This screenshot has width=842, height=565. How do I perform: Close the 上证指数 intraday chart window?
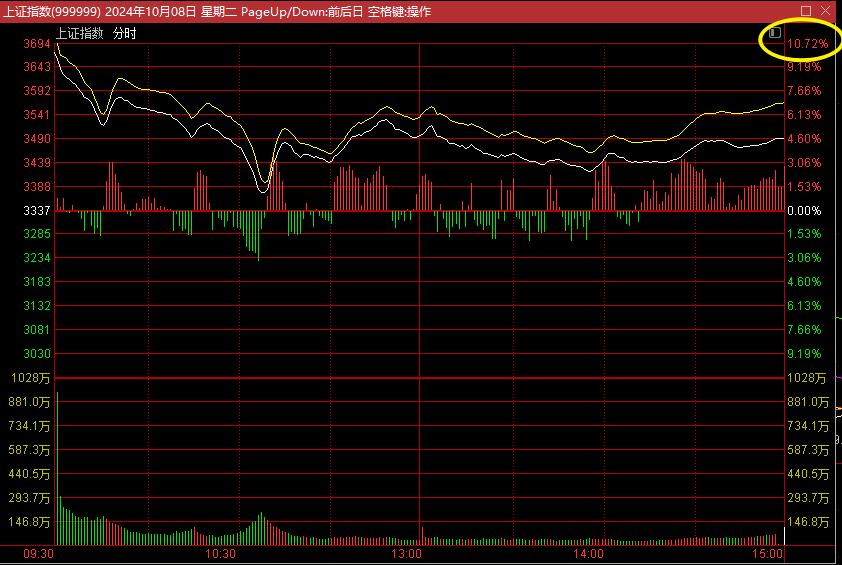(826, 11)
